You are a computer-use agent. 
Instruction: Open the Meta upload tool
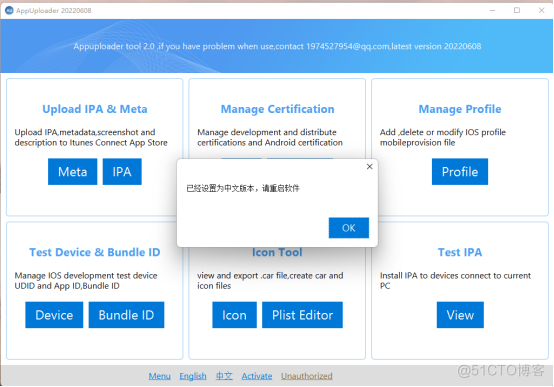(x=72, y=172)
